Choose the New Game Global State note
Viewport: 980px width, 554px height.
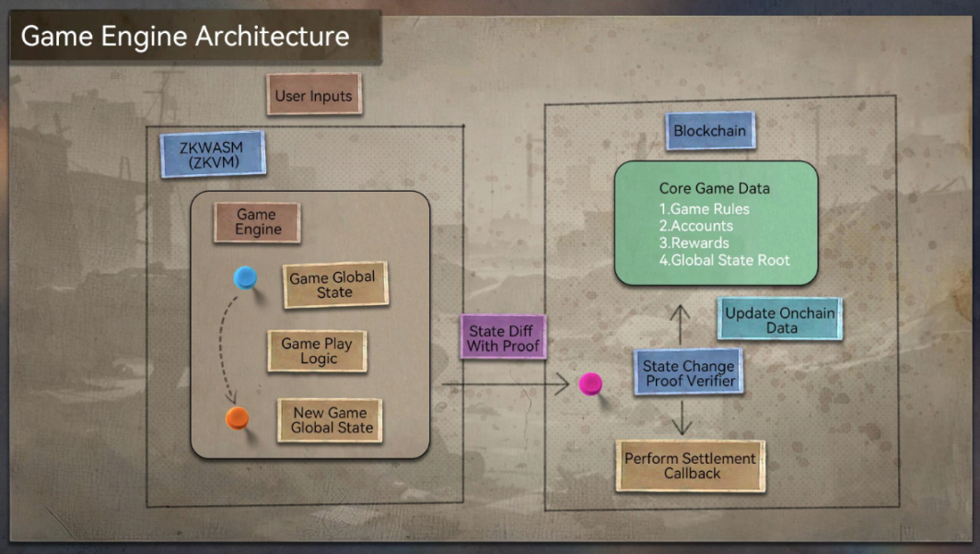(330, 420)
